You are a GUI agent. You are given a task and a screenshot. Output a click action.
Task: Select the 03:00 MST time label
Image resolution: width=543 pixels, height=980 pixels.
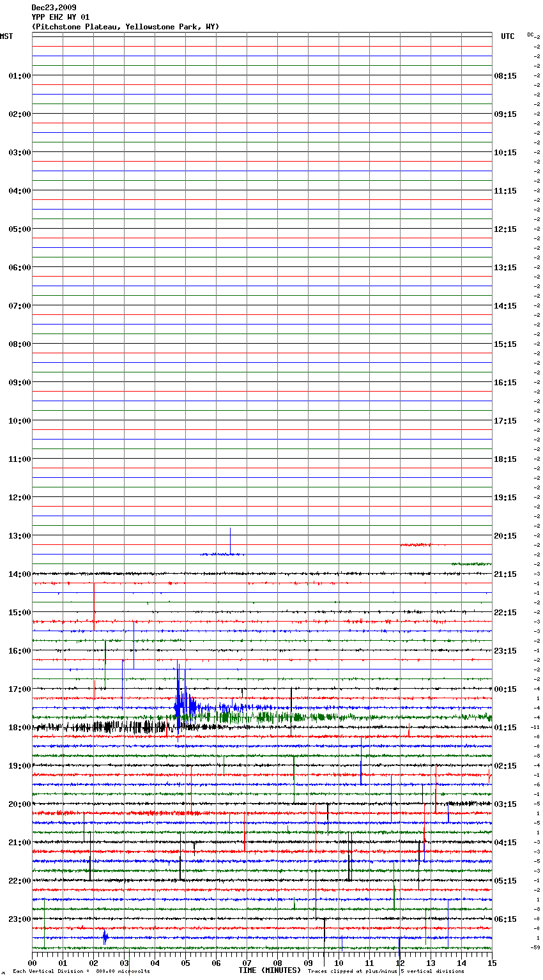(20, 153)
